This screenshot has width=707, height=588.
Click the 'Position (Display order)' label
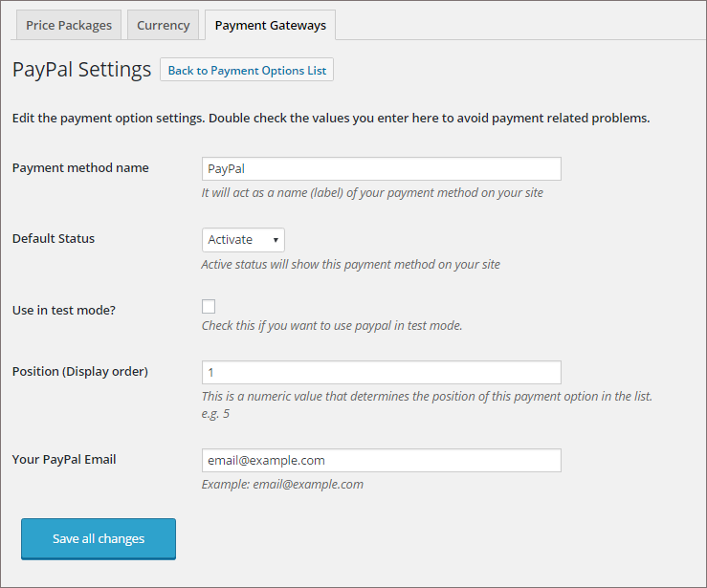tap(79, 372)
